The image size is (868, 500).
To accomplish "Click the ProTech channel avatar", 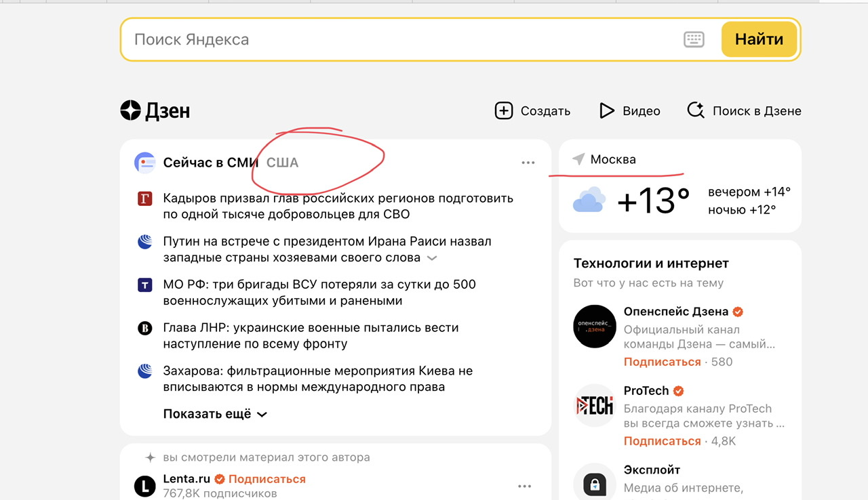I will click(595, 406).
